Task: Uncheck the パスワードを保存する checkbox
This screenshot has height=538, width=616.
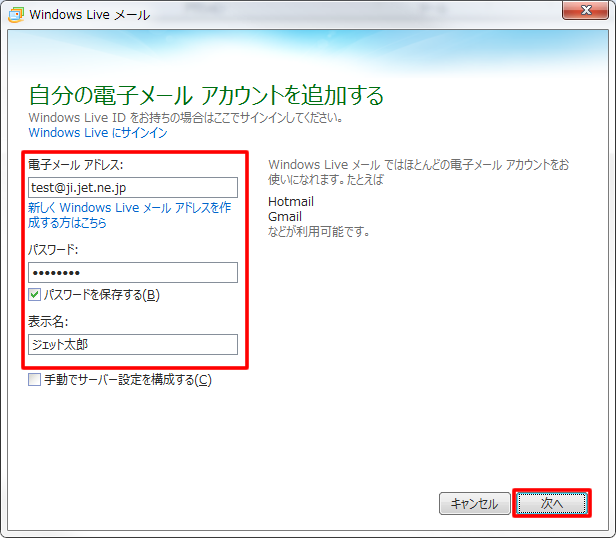Action: (x=35, y=295)
